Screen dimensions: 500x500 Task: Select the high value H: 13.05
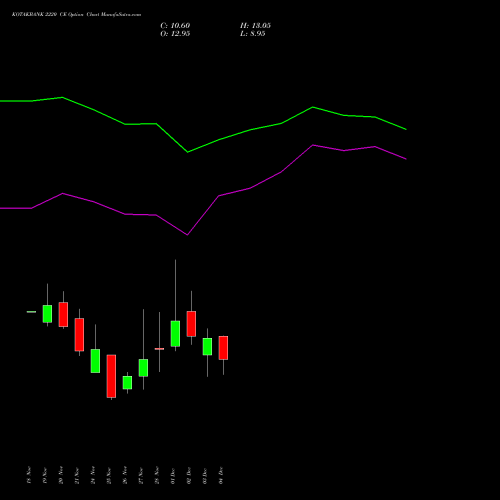[x=255, y=26]
